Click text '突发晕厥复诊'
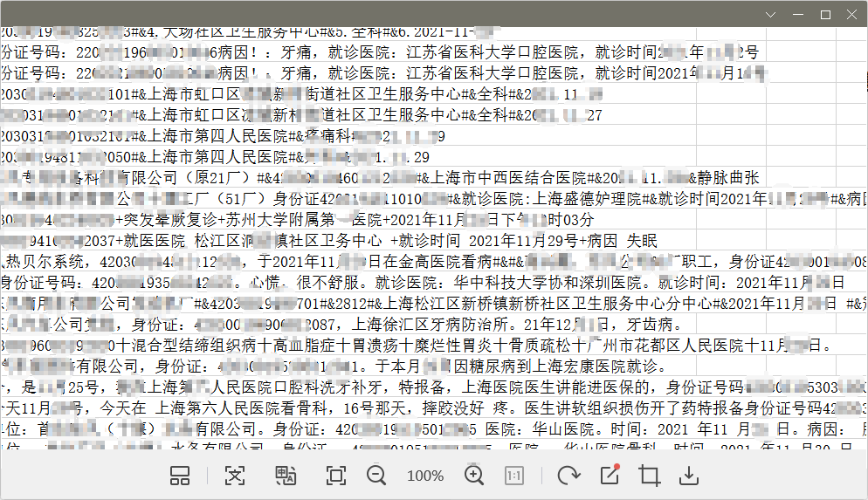 coord(170,220)
